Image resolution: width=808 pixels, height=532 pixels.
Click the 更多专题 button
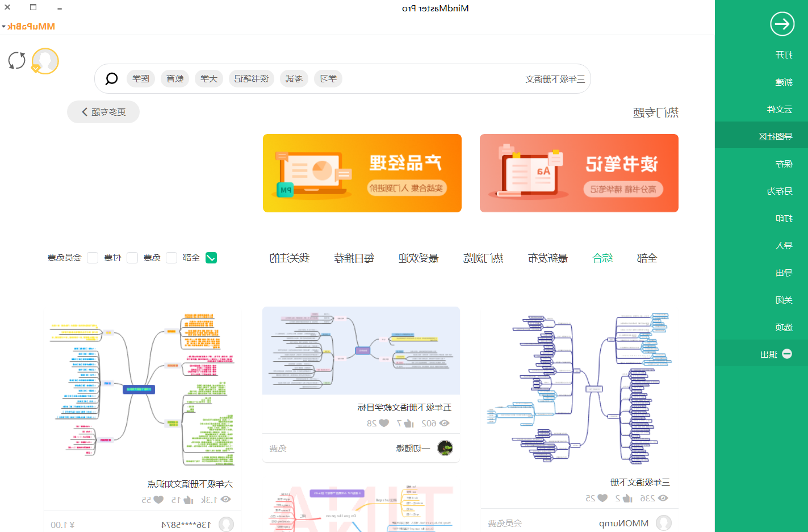click(x=103, y=112)
